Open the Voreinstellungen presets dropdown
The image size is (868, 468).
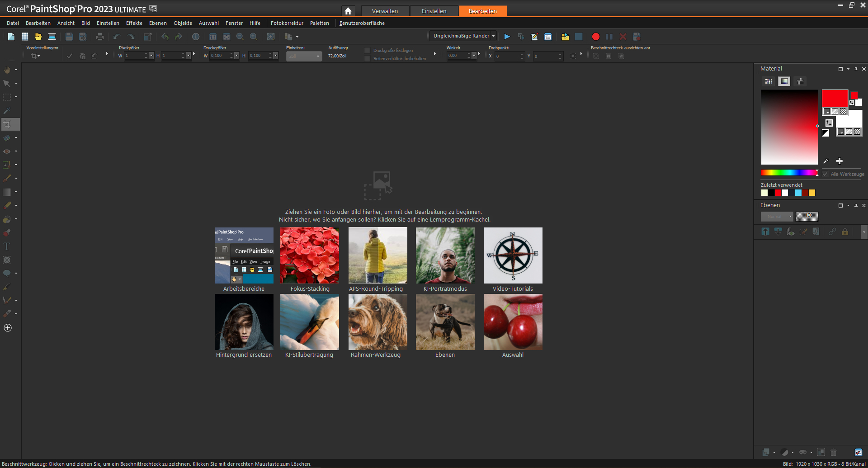35,56
